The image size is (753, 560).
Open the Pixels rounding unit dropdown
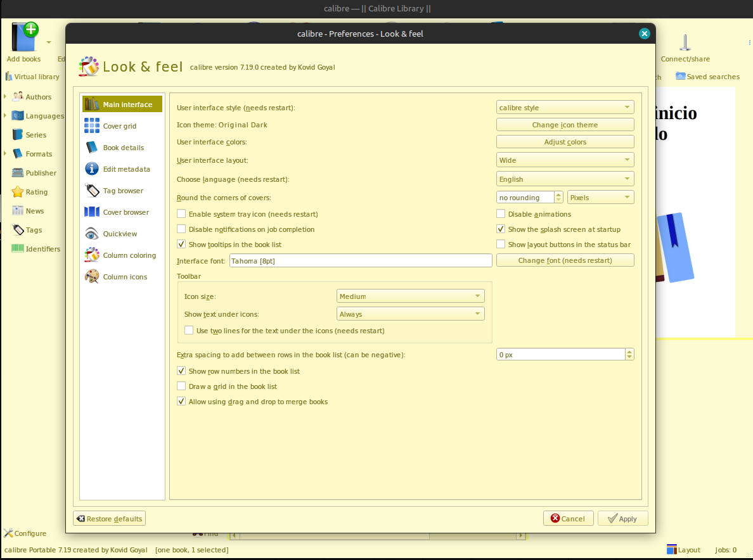[x=600, y=197]
